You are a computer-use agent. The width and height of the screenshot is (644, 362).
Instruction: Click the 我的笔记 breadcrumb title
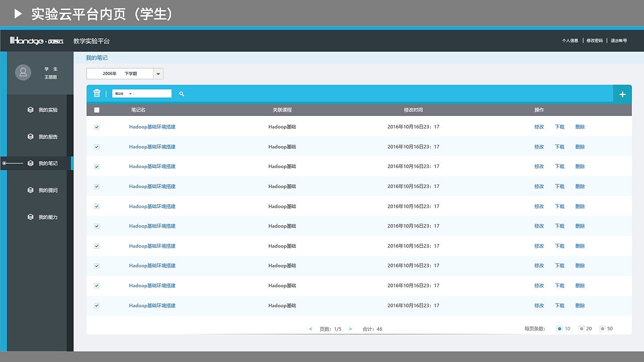coord(97,58)
